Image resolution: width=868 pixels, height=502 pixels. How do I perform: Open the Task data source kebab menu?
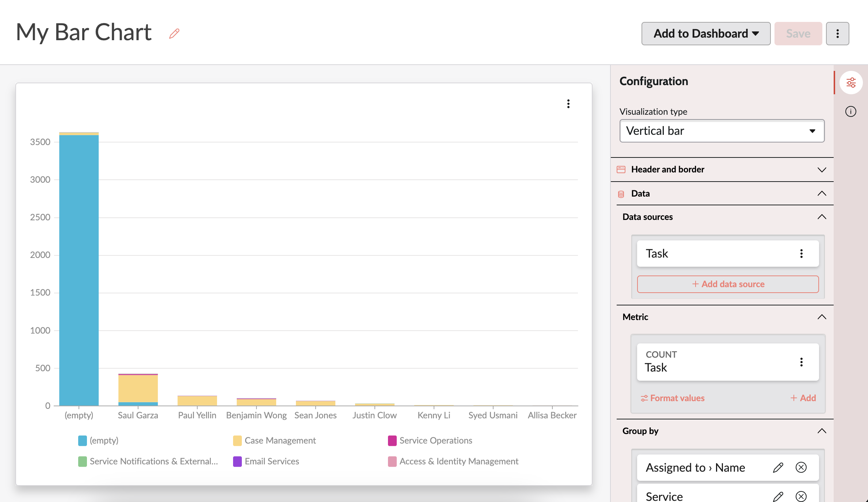(x=802, y=254)
